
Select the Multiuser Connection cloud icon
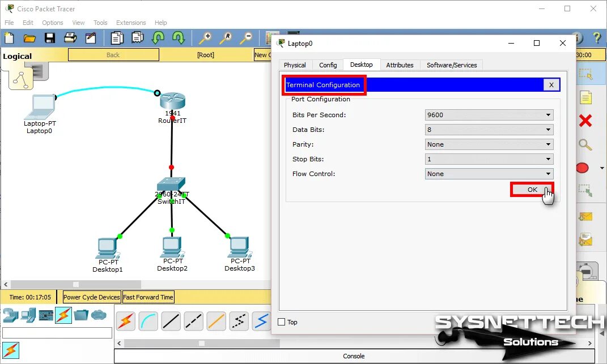click(x=99, y=315)
